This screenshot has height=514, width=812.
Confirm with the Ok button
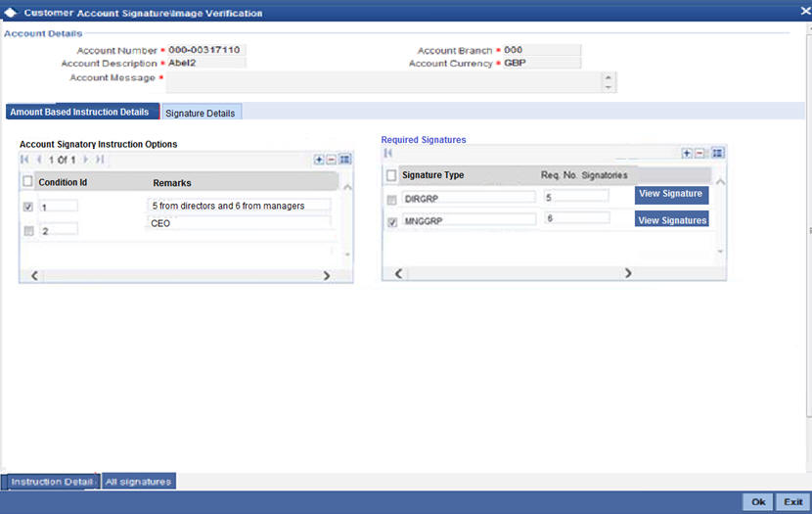(758, 501)
